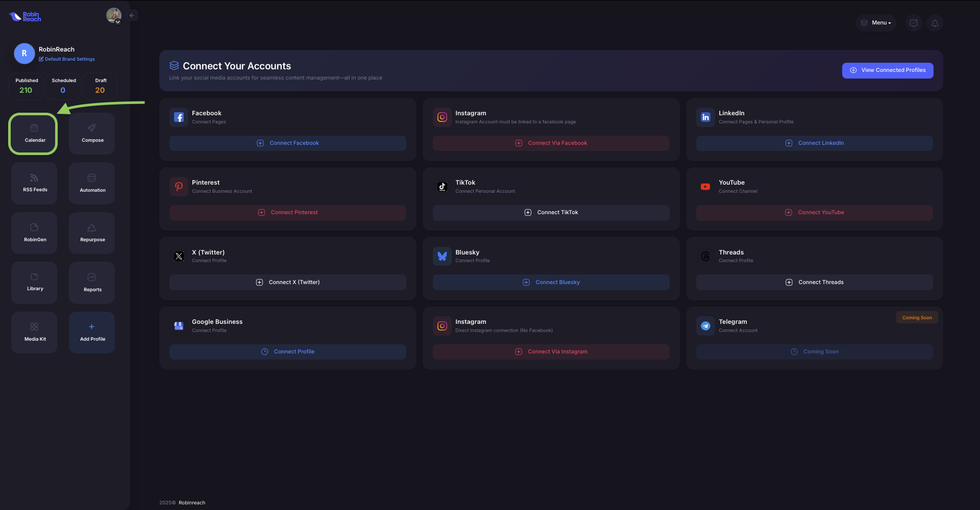Open the chat support icon near bell
Screen dimensions: 980x510
tap(914, 23)
